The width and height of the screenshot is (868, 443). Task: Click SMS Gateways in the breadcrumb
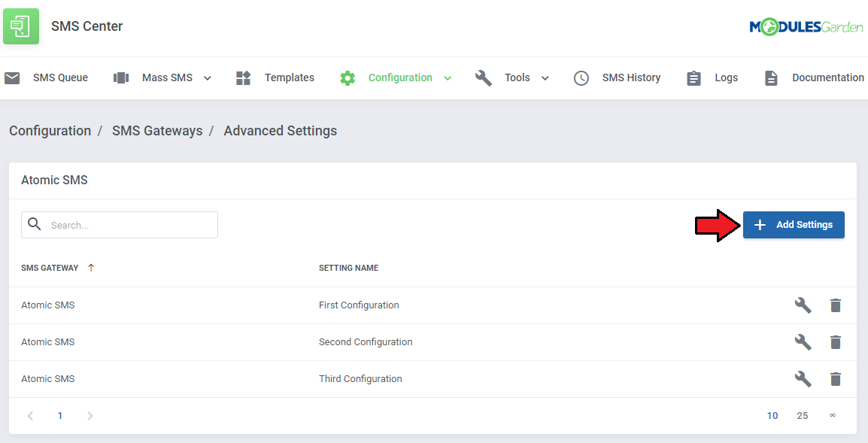(x=157, y=131)
